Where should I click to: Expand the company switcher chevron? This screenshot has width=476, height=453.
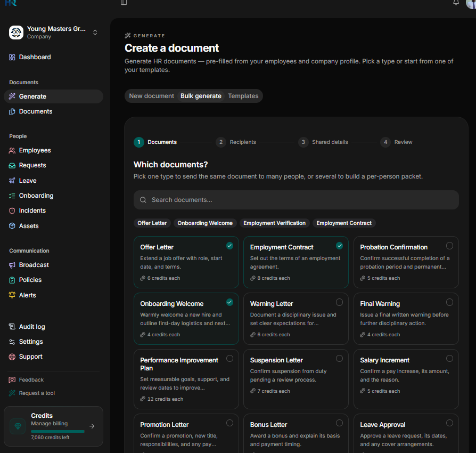click(x=95, y=33)
